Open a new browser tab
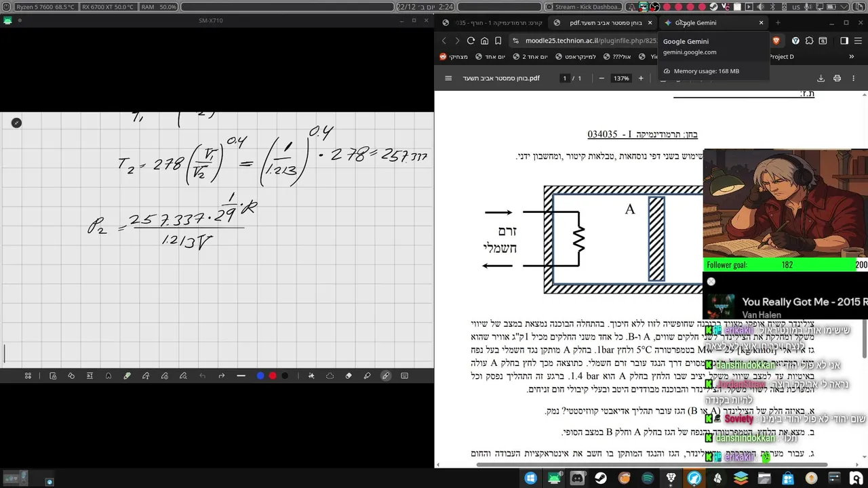This screenshot has width=868, height=488. click(778, 22)
